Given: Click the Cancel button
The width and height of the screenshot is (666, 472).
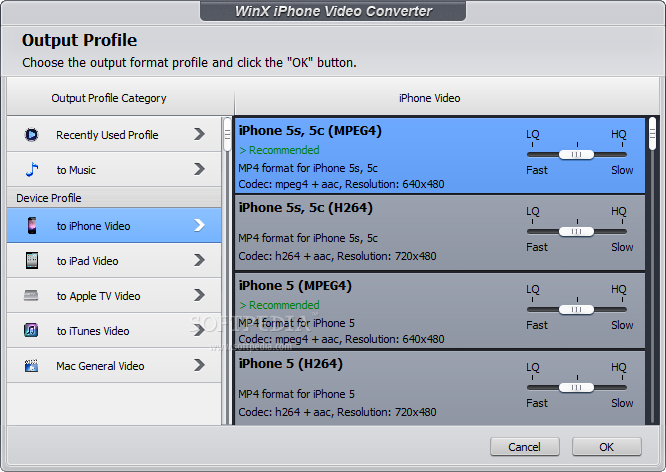Looking at the screenshot, I should tap(525, 447).
